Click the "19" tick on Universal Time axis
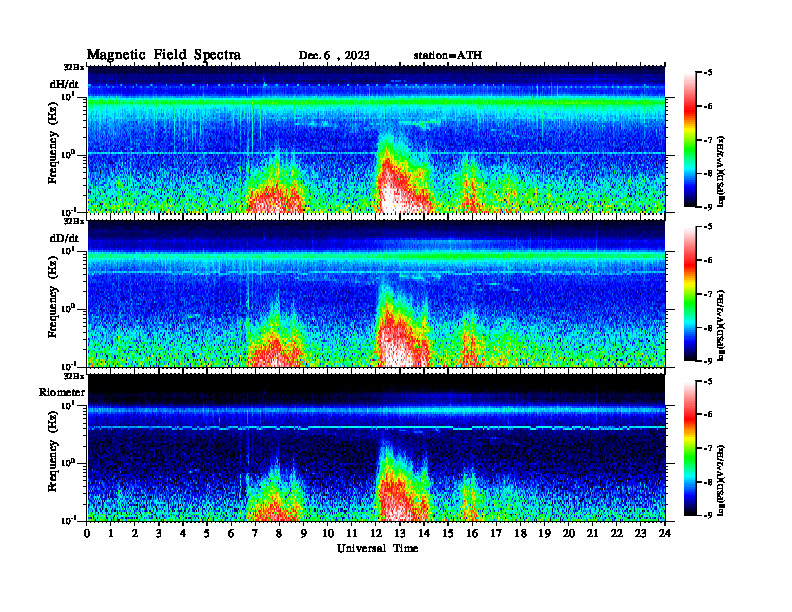 [544, 533]
